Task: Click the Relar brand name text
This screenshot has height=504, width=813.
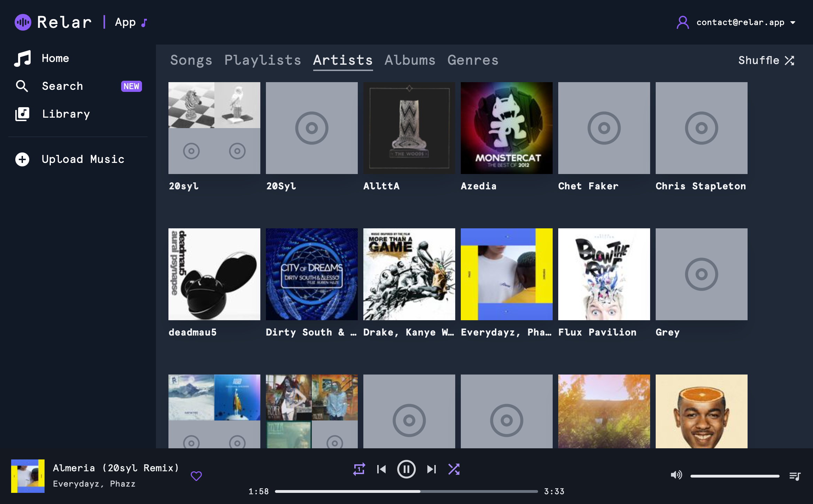Action: pos(64,22)
